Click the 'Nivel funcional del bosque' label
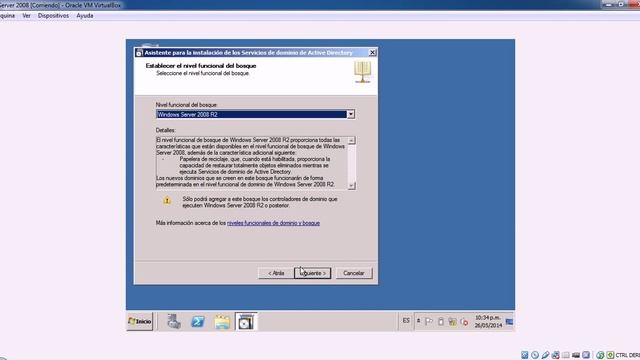640x360 pixels. (x=187, y=105)
